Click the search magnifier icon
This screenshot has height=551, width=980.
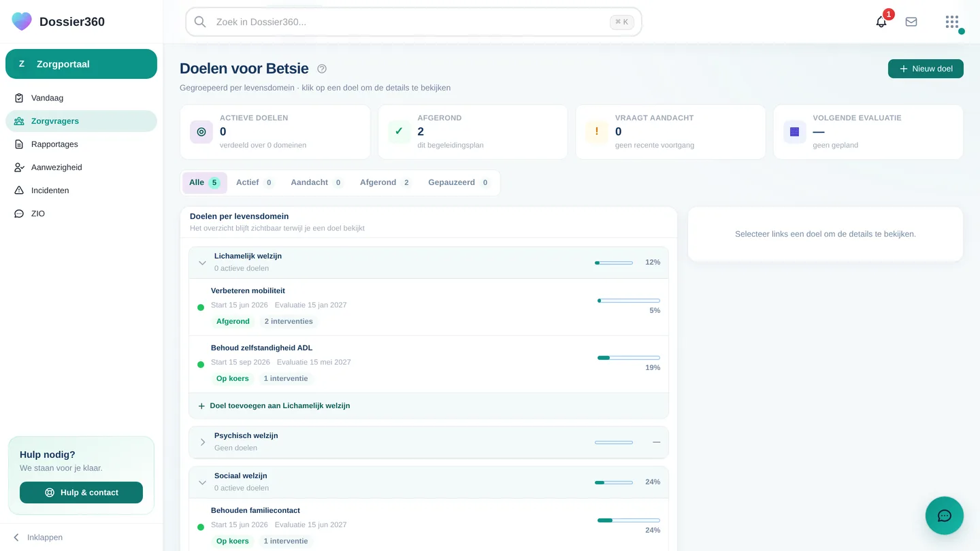(x=200, y=22)
